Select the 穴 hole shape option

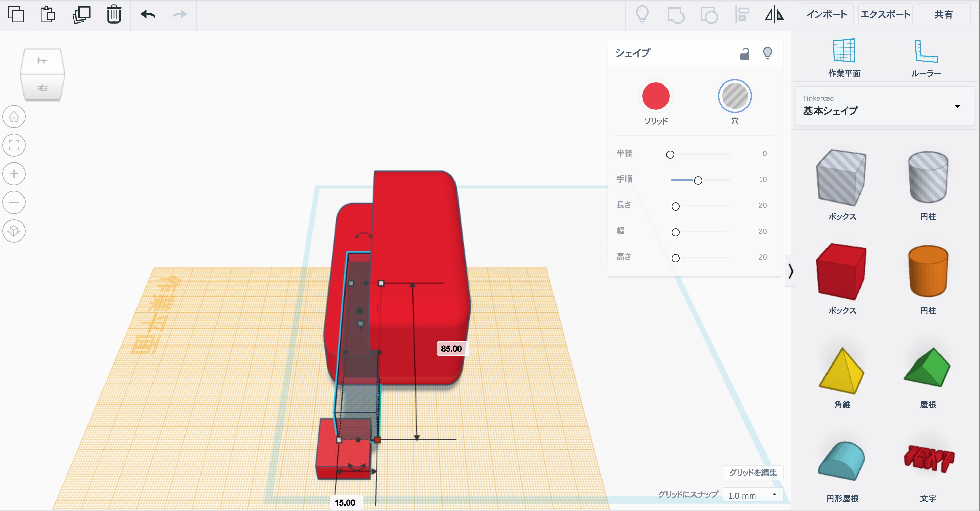pyautogui.click(x=734, y=96)
